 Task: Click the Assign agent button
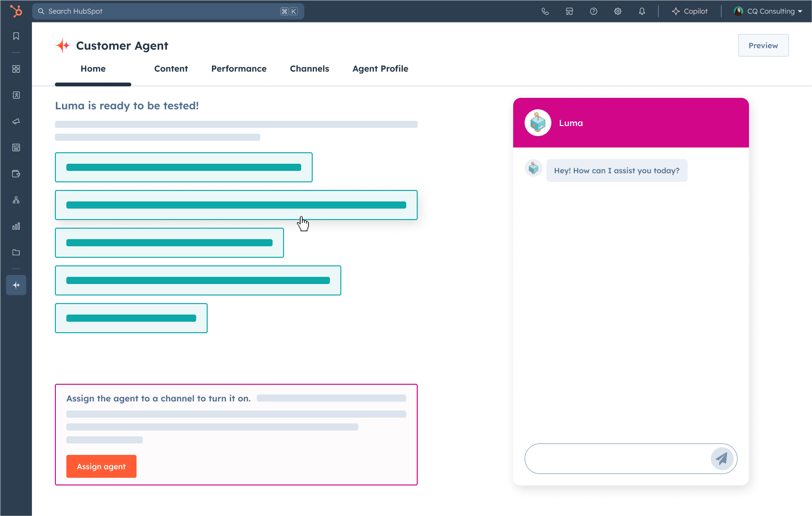point(101,466)
